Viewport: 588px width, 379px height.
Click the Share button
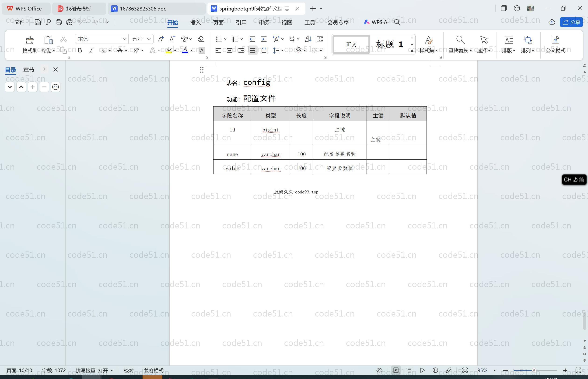point(571,22)
